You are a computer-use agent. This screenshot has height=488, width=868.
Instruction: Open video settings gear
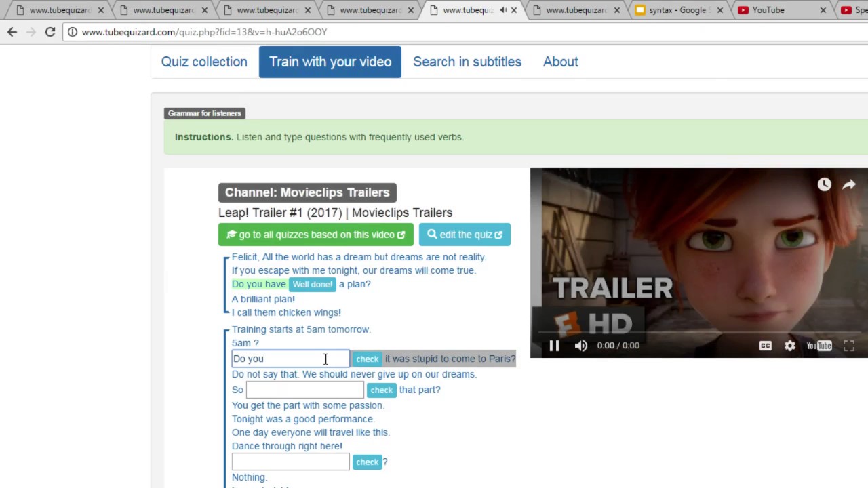pyautogui.click(x=790, y=346)
